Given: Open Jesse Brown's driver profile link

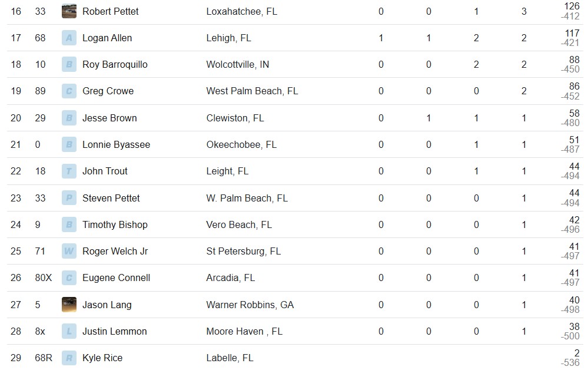Looking at the screenshot, I should (109, 118).
